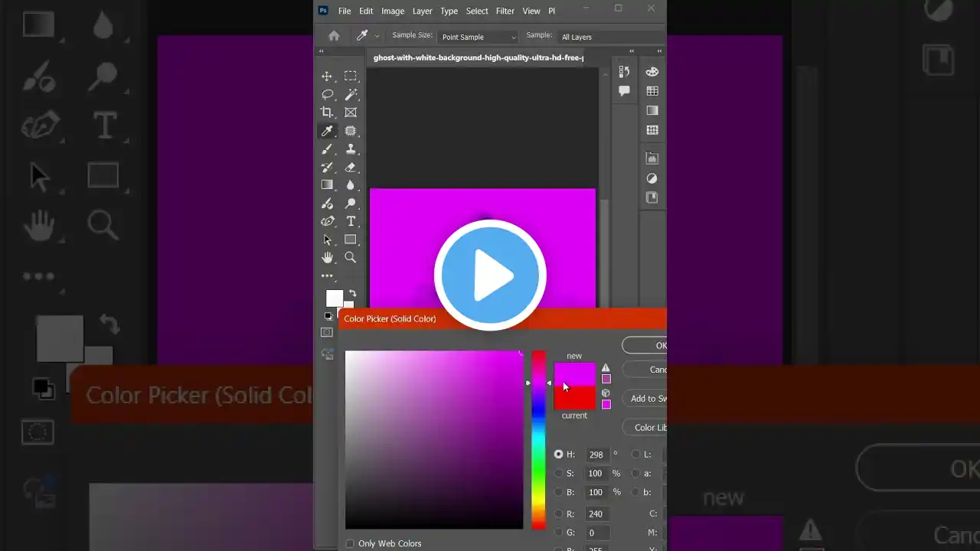
Task: Open the File menu
Action: [x=345, y=11]
